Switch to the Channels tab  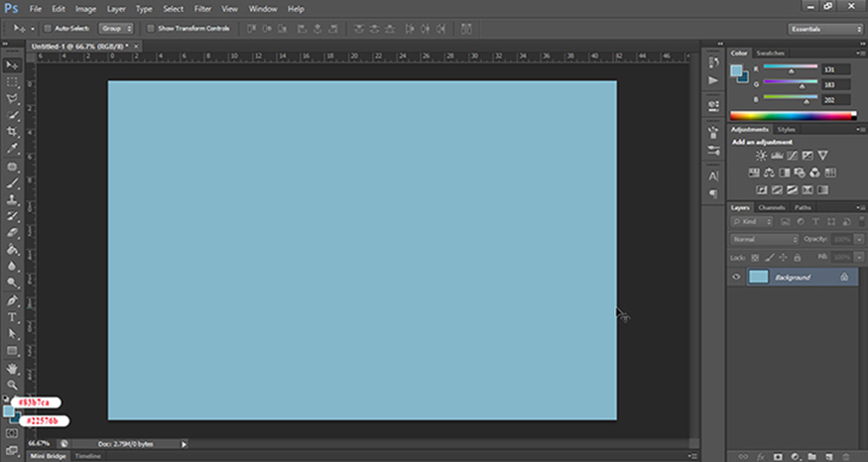coord(771,207)
